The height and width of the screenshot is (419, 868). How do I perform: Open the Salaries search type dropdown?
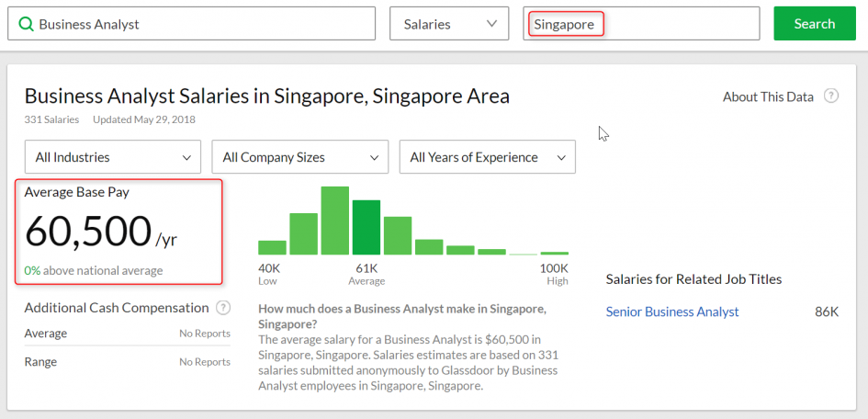tap(449, 24)
